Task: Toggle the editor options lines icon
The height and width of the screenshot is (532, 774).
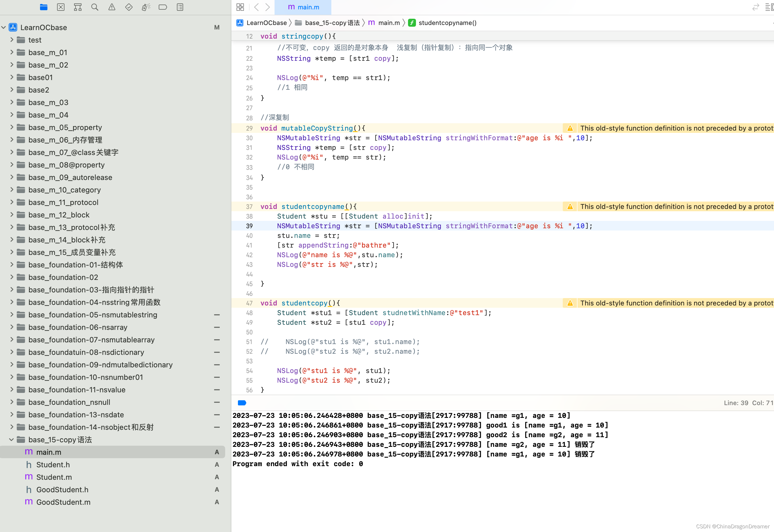Action: pos(768,7)
